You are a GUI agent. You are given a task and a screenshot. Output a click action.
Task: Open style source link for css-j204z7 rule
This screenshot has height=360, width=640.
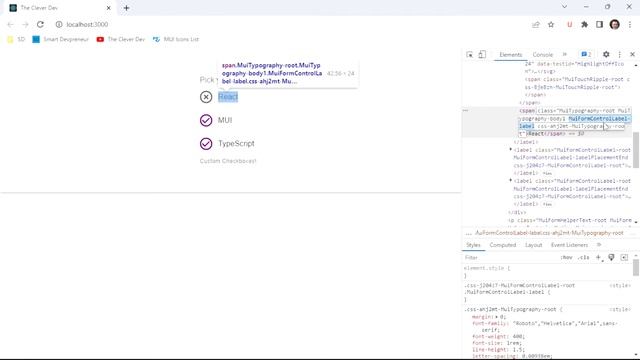click(620, 285)
